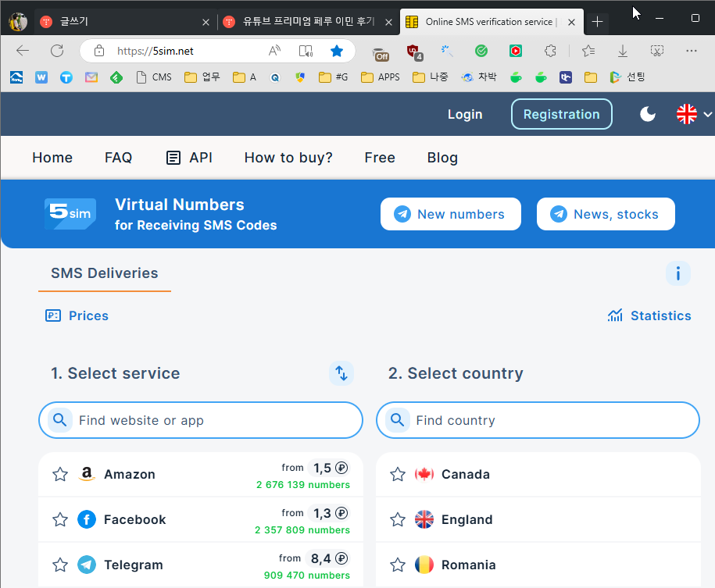Select the Facebook service row

(x=201, y=519)
